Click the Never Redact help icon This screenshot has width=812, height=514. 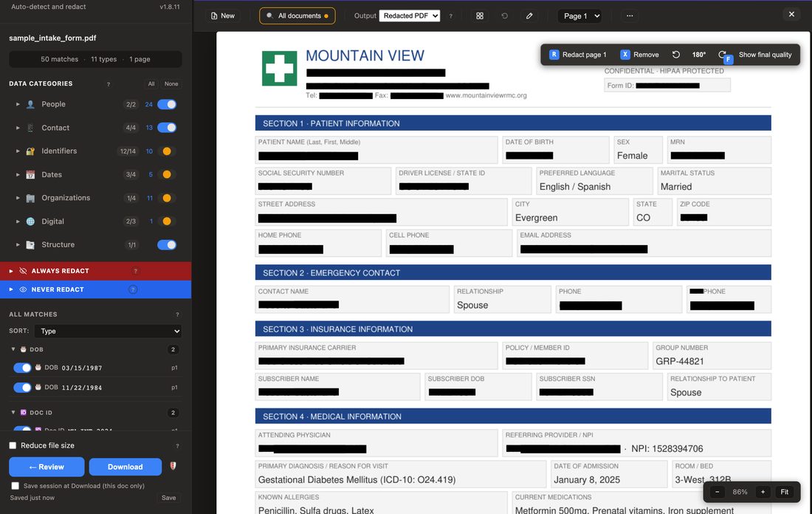133,289
